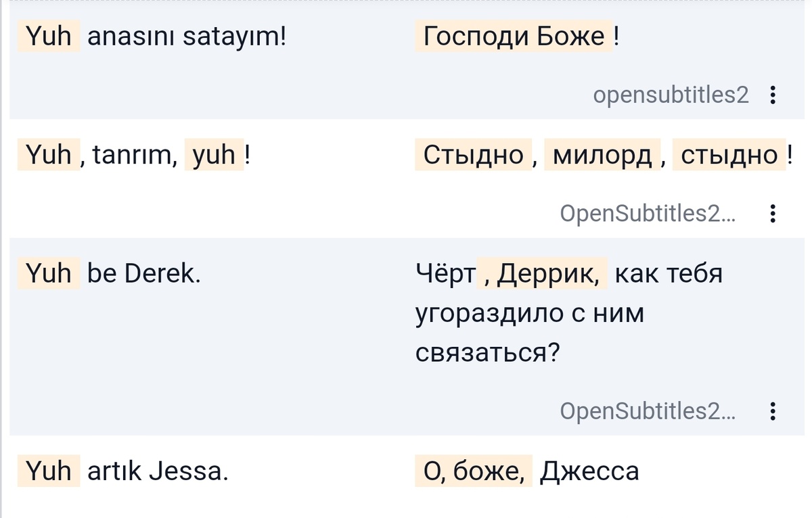
Task: Select the highlighted word 'Yuh' in the first example
Action: click(47, 36)
